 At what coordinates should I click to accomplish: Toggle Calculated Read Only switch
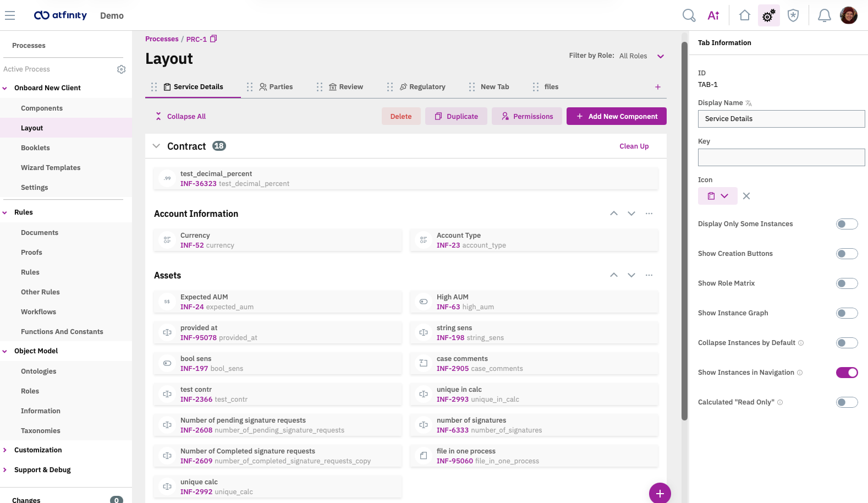[x=847, y=402]
